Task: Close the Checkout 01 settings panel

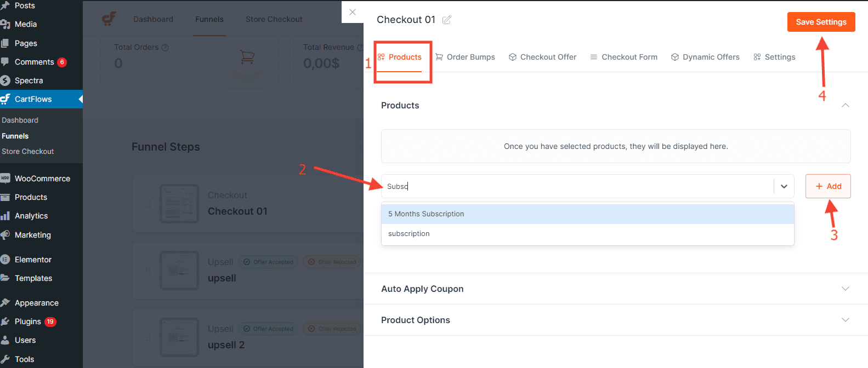Action: click(353, 12)
